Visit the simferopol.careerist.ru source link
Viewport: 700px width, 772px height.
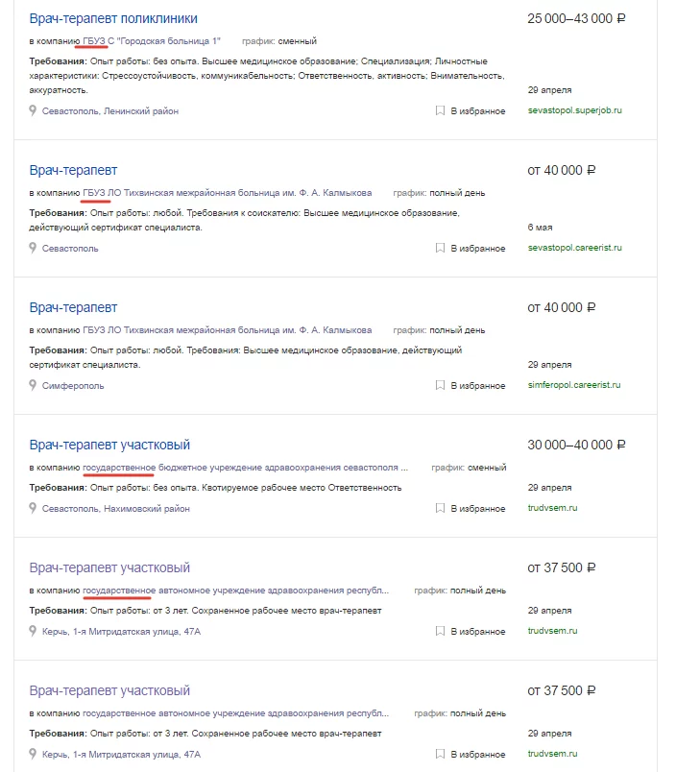point(574,385)
